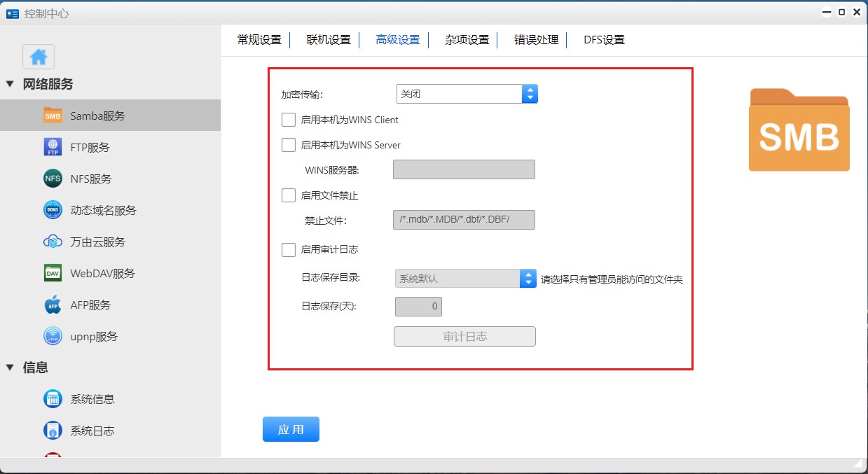
Task: Open the 加密传输 dropdown
Action: pyautogui.click(x=467, y=94)
